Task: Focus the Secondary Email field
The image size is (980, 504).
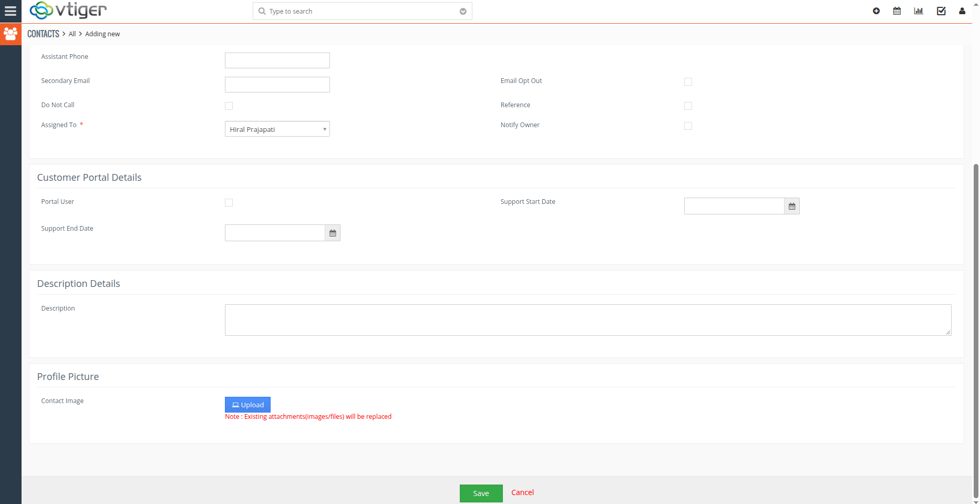Action: tap(277, 85)
